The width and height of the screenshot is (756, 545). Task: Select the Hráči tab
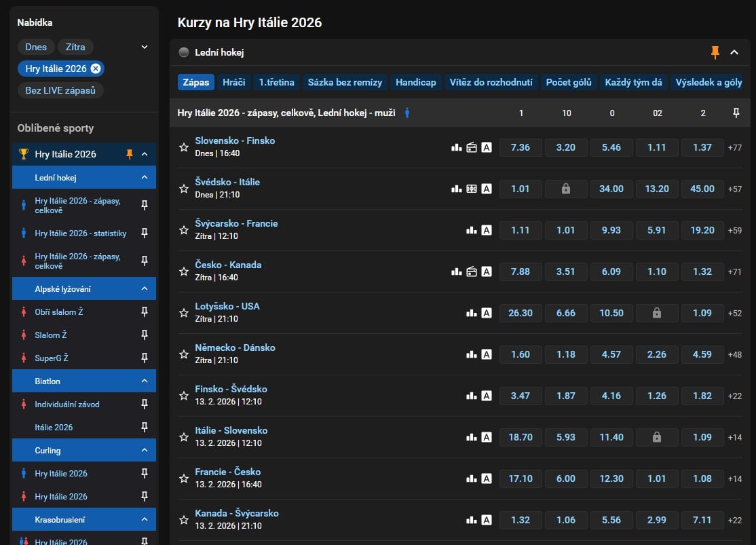tap(233, 82)
